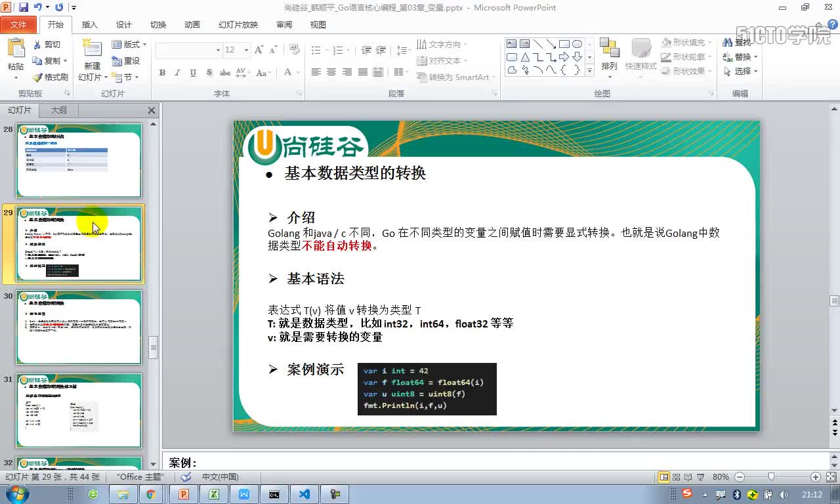Toggle text shadow
The height and width of the screenshot is (504, 840).
(209, 73)
